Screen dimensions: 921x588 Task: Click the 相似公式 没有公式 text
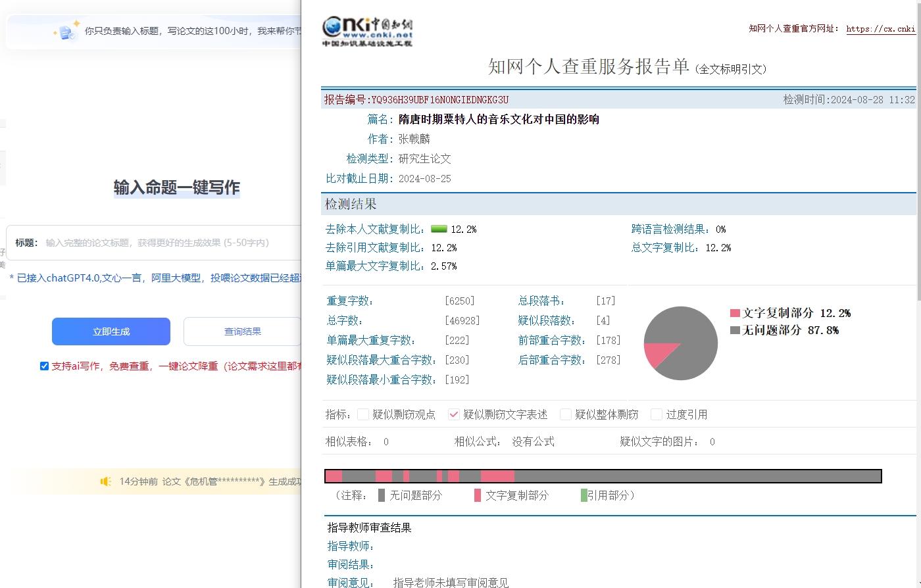point(534,442)
